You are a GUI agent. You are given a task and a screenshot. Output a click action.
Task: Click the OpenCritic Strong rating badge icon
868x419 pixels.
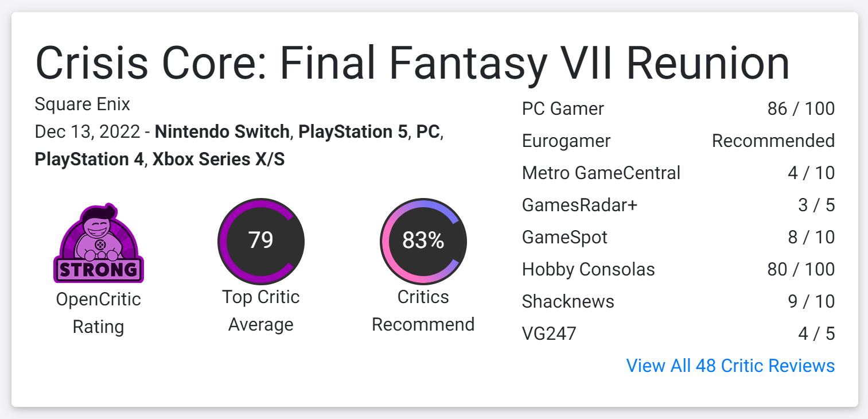(x=98, y=243)
